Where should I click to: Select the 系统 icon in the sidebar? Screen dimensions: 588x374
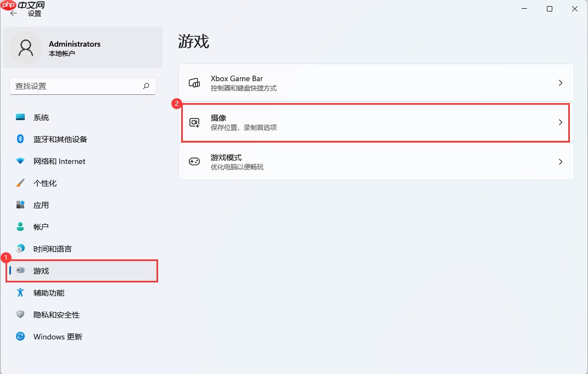click(20, 117)
